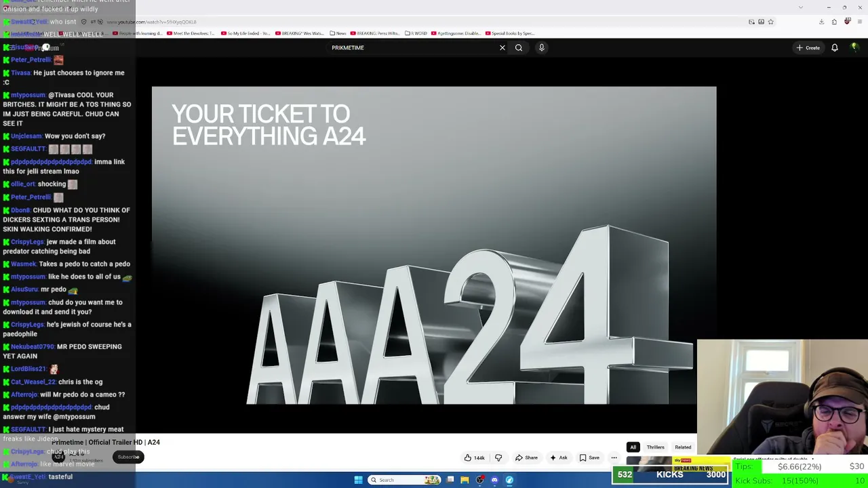868x488 pixels.
Task: Open the Windows Start menu
Action: pos(358,480)
